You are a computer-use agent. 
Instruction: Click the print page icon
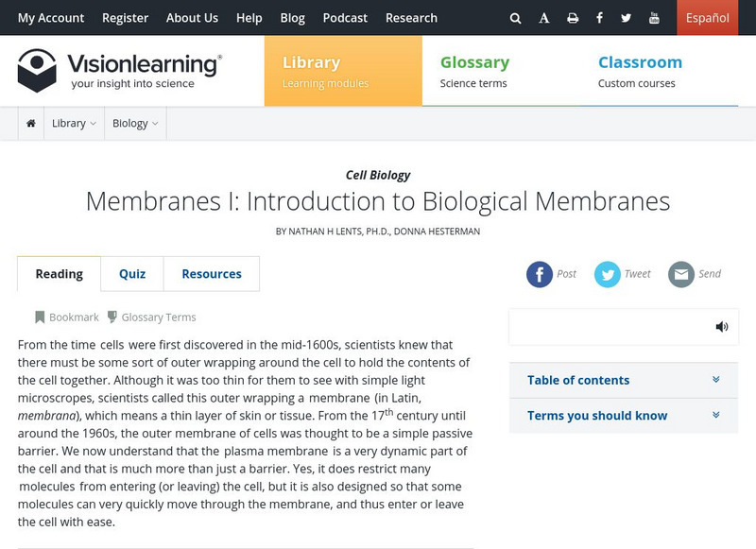pyautogui.click(x=573, y=18)
